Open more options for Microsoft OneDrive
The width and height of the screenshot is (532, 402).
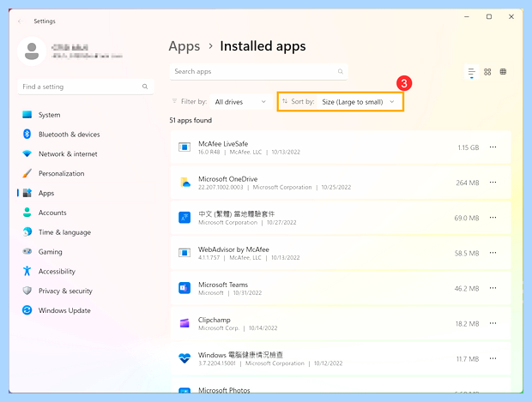click(x=493, y=183)
